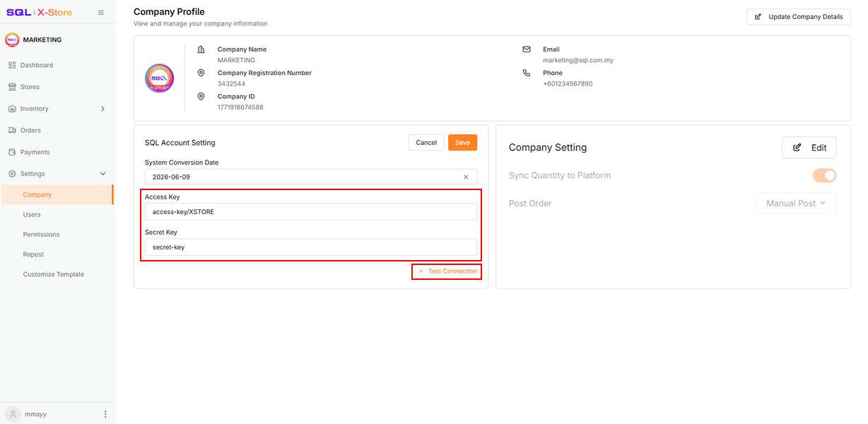Image resolution: width=868 pixels, height=424 pixels.
Task: Click the company logo in profile card
Action: (x=159, y=78)
